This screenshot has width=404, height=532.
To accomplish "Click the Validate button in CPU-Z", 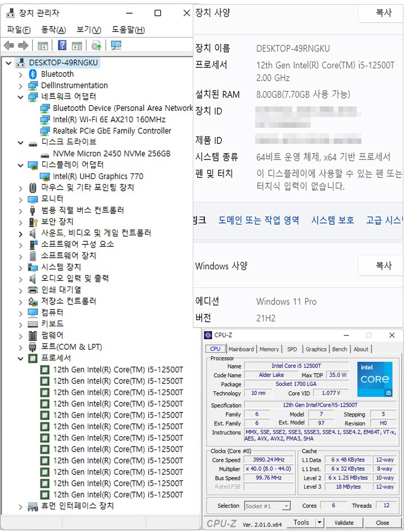I will pos(343,523).
